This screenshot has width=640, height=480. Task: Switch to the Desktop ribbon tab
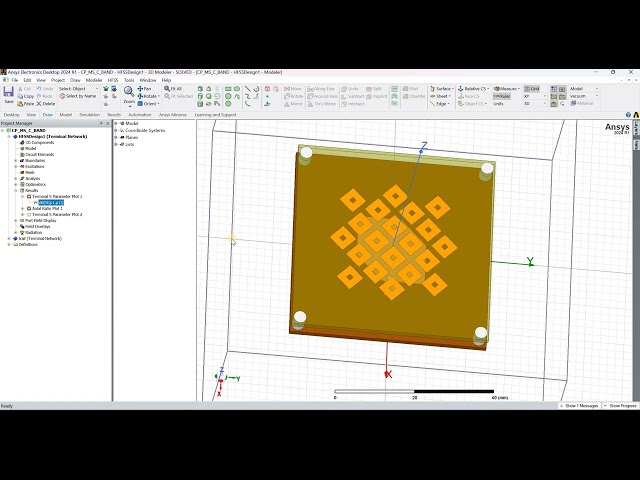click(11, 115)
